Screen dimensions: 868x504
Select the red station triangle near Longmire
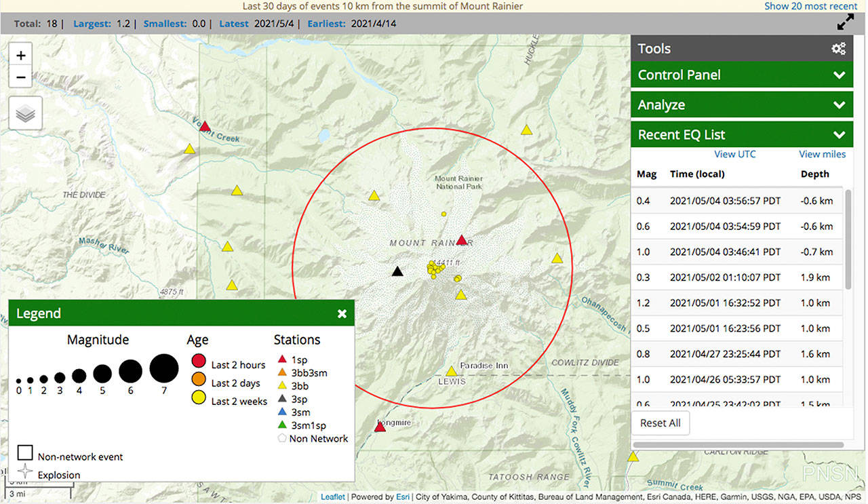380,426
